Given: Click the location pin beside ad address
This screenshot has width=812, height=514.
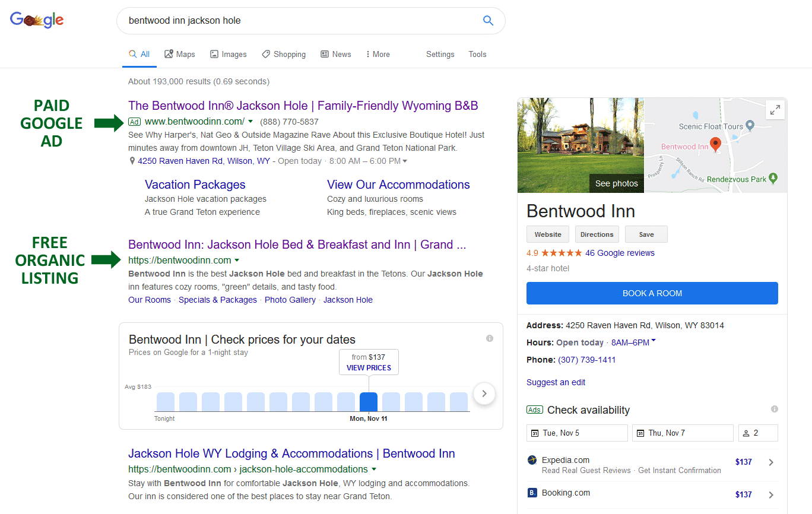Looking at the screenshot, I should pos(132,161).
